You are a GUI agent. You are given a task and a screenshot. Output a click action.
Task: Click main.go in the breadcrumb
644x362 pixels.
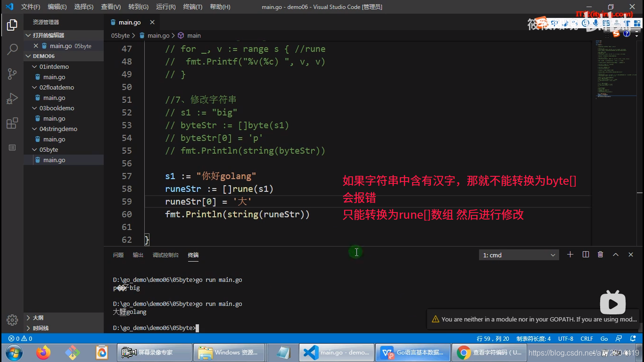click(154, 35)
